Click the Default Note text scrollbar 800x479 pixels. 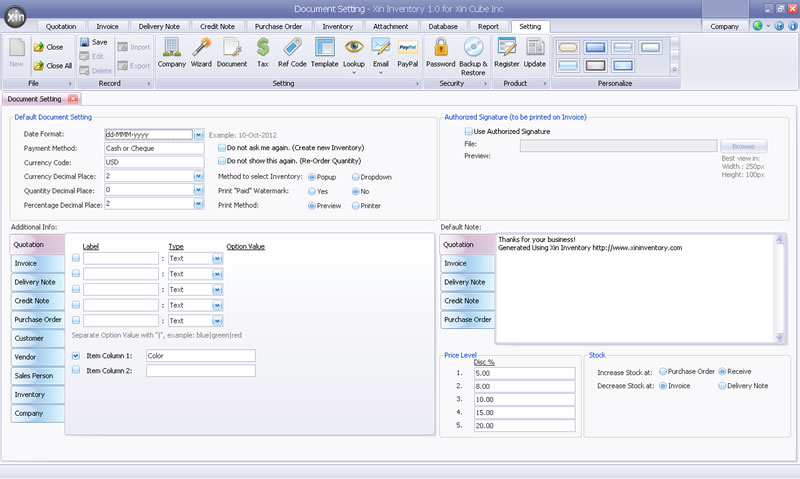(x=779, y=288)
